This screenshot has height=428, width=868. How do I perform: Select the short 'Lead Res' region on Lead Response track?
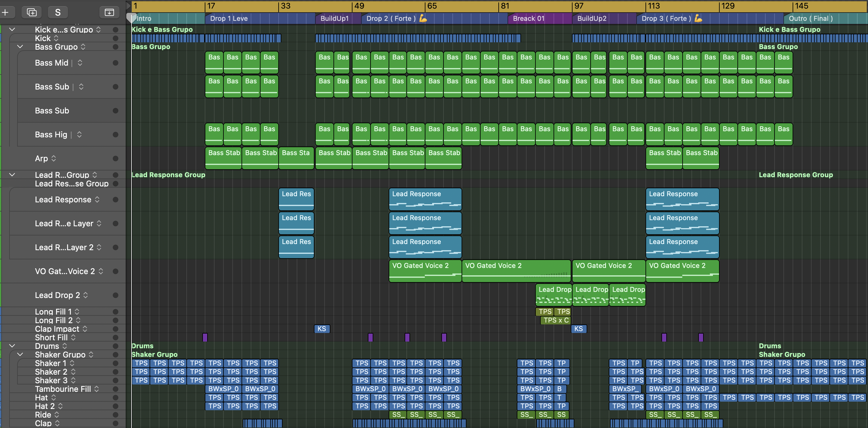click(296, 199)
